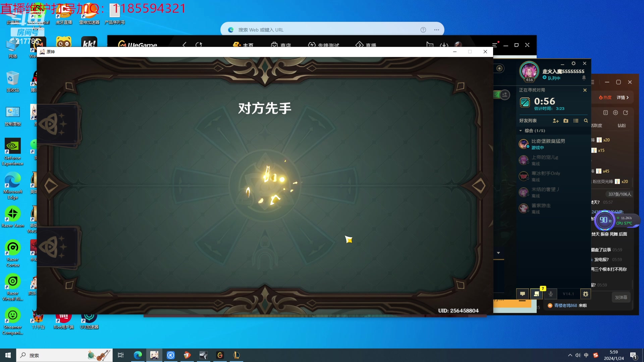Select offline friend 上帝的宠儿g
This screenshot has width=644, height=362.
click(553, 160)
